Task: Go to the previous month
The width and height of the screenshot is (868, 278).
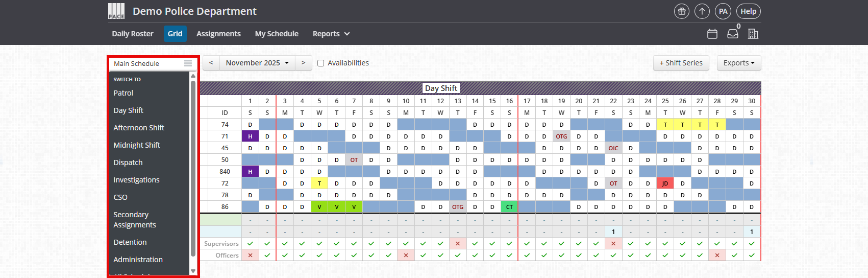Action: 211,63
